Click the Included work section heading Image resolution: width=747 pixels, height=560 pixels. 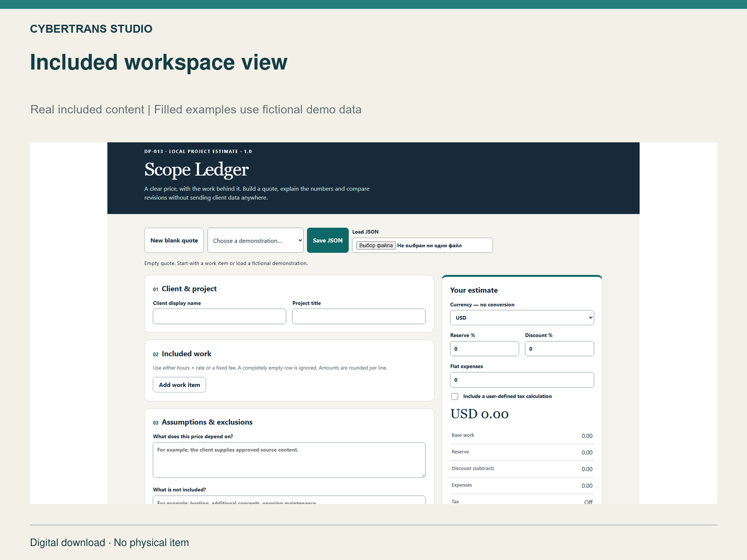pos(186,354)
